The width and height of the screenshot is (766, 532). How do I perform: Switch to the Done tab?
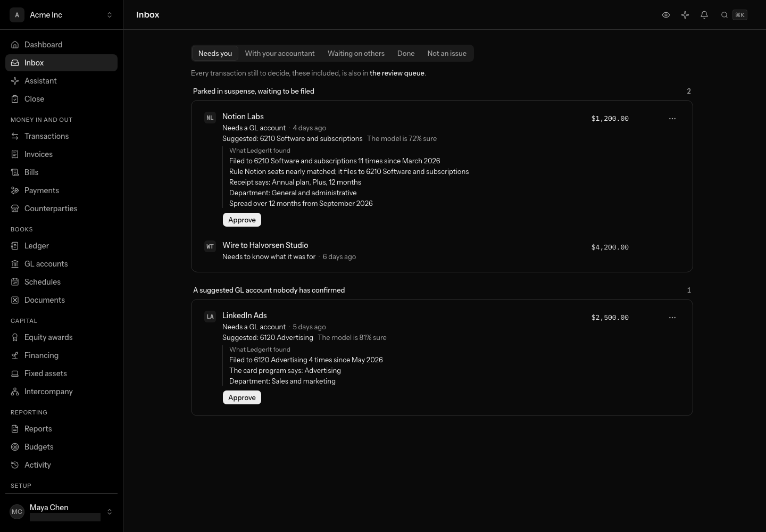coord(406,53)
